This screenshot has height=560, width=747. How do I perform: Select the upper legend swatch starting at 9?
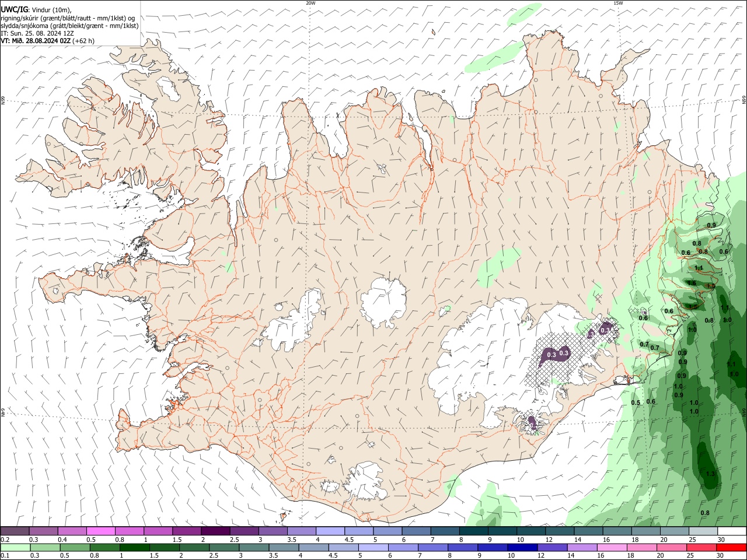click(502, 531)
